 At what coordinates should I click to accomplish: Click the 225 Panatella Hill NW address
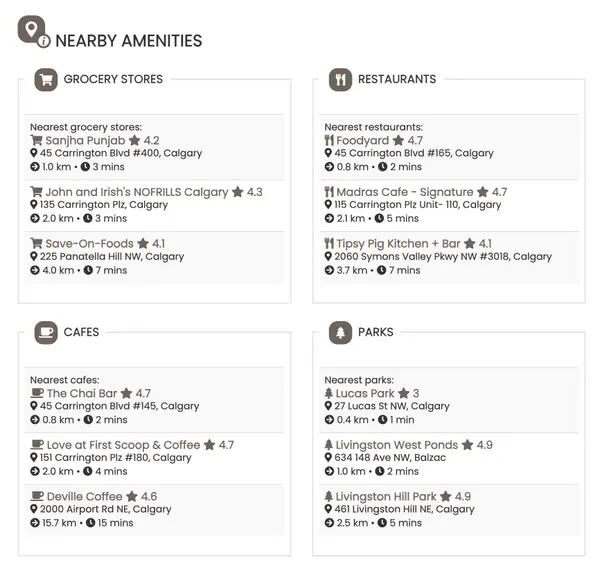pos(112,256)
